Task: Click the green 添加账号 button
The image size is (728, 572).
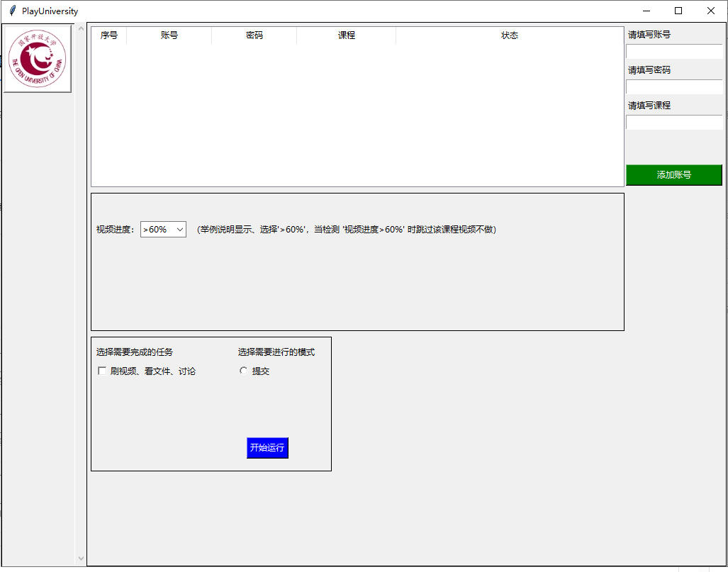Action: coord(673,174)
